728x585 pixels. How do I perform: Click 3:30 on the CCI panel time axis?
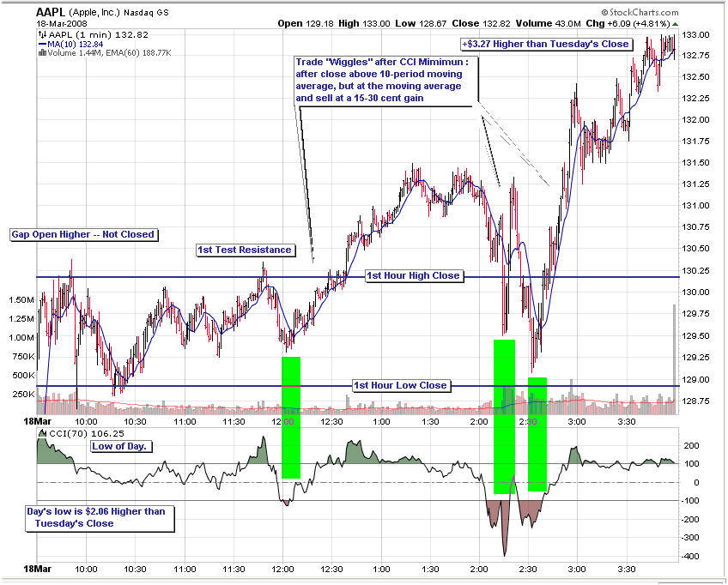pyautogui.click(x=627, y=570)
